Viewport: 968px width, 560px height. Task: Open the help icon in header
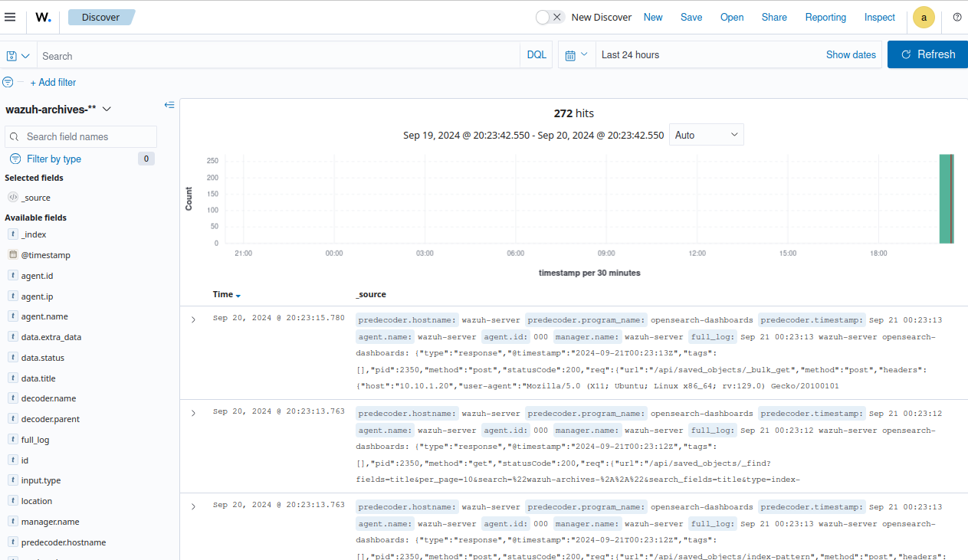click(957, 17)
